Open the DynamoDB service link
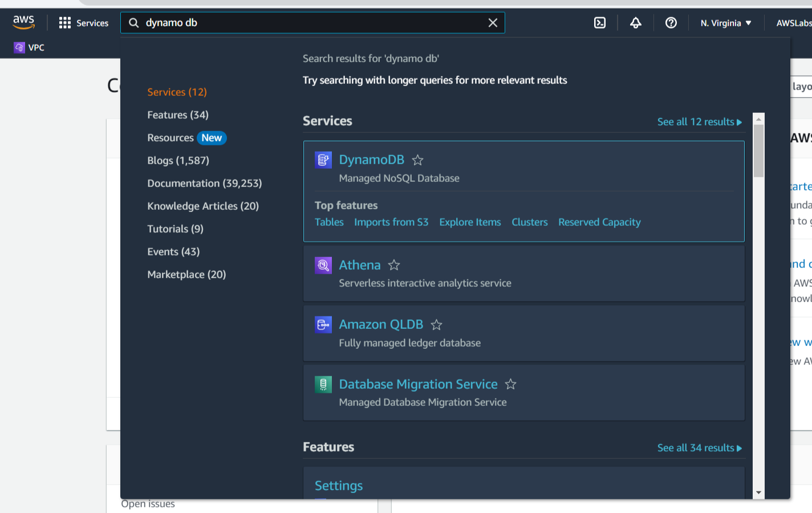Screen dimensions: 812x513 click(x=372, y=160)
